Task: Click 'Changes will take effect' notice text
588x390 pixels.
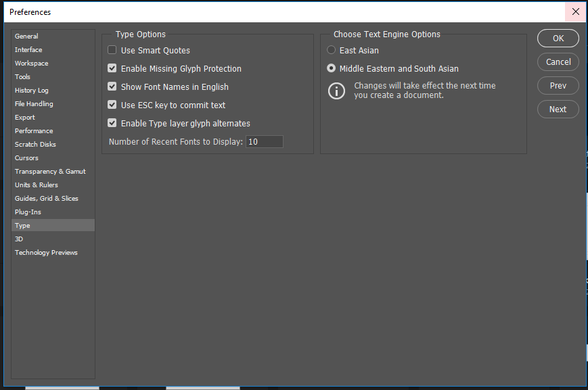Action: tap(424, 91)
